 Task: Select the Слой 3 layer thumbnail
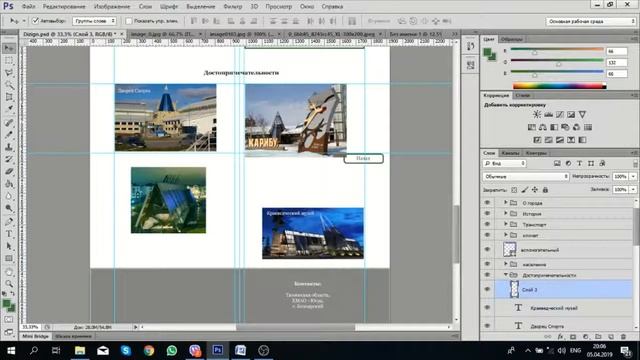(x=514, y=289)
